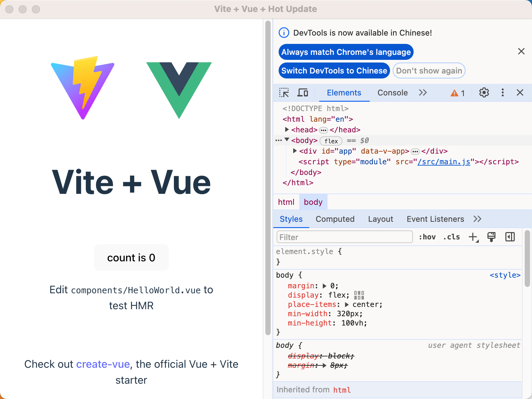This screenshot has height=399, width=532.
Task: Click the min-height: 100vh declaration
Action: [x=327, y=323]
